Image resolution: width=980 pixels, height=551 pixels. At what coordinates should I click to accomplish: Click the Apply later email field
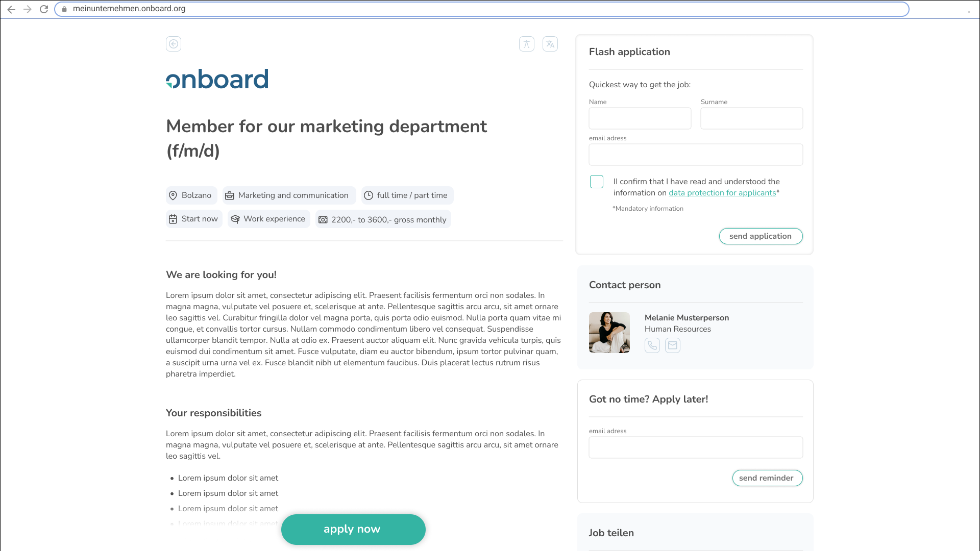click(695, 447)
